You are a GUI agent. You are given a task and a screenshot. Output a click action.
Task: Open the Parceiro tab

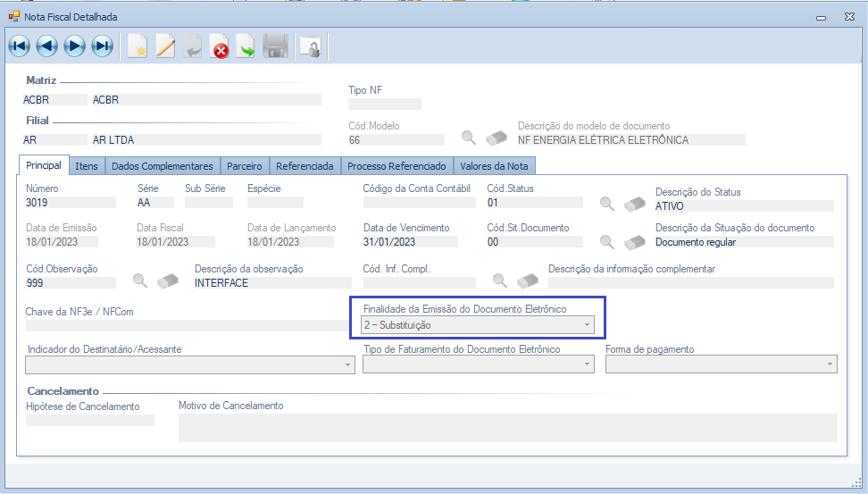point(244,166)
